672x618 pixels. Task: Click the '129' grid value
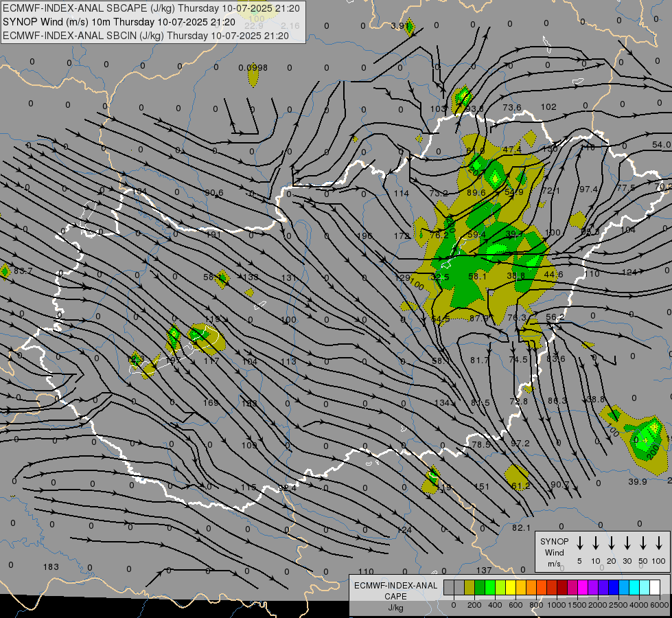(402, 278)
